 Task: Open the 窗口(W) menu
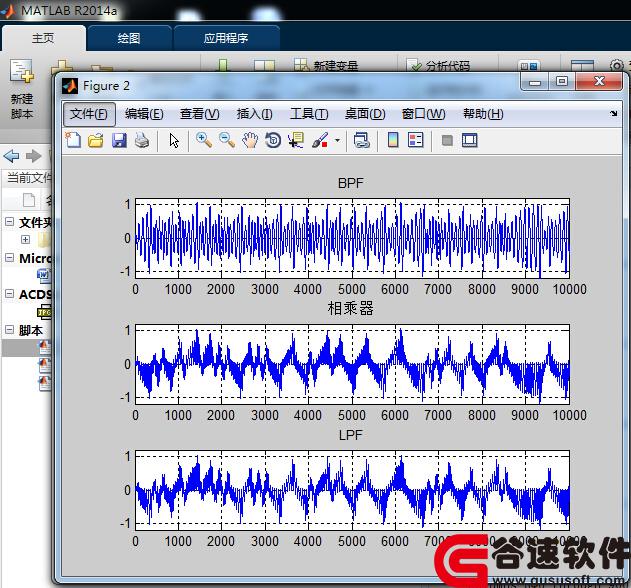pos(423,114)
